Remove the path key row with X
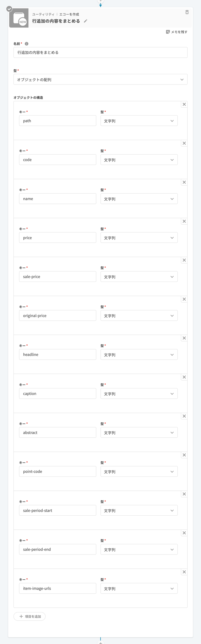This screenshot has width=201, height=644. pyautogui.click(x=184, y=104)
